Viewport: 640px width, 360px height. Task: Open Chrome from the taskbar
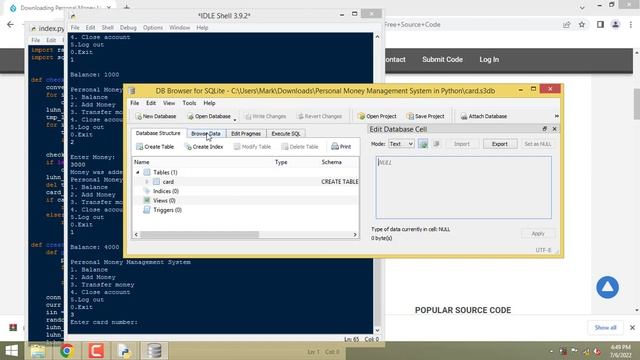click(67, 351)
